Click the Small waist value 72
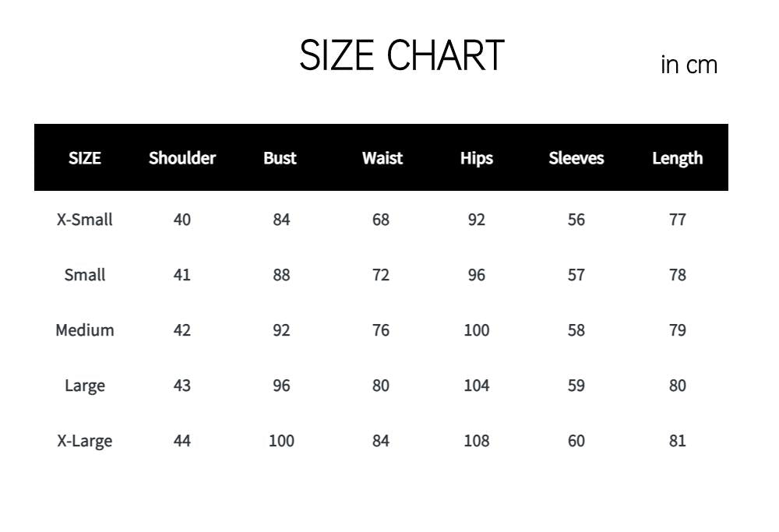The image size is (779, 532). click(x=381, y=275)
